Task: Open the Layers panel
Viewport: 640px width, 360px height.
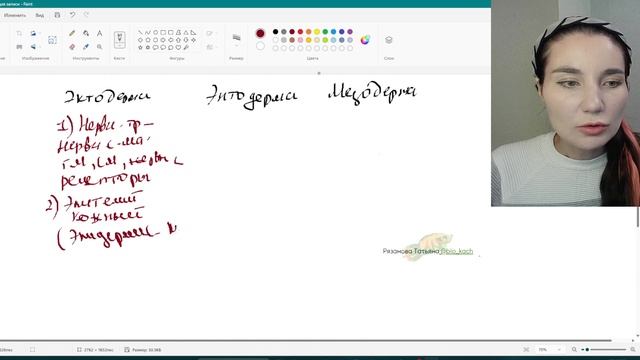Action: click(389, 40)
